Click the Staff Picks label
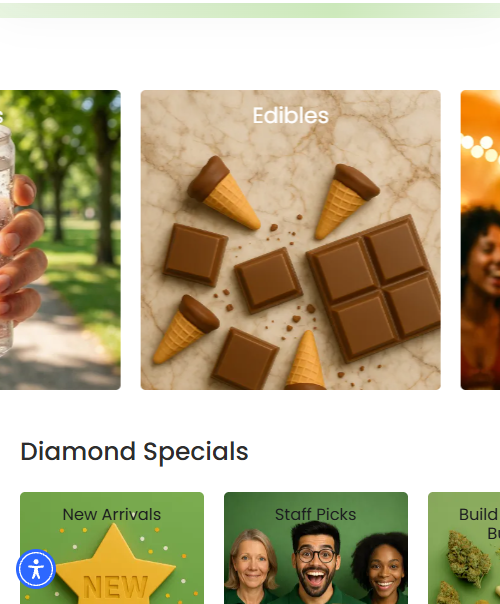This screenshot has width=500, height=604. pos(315,514)
